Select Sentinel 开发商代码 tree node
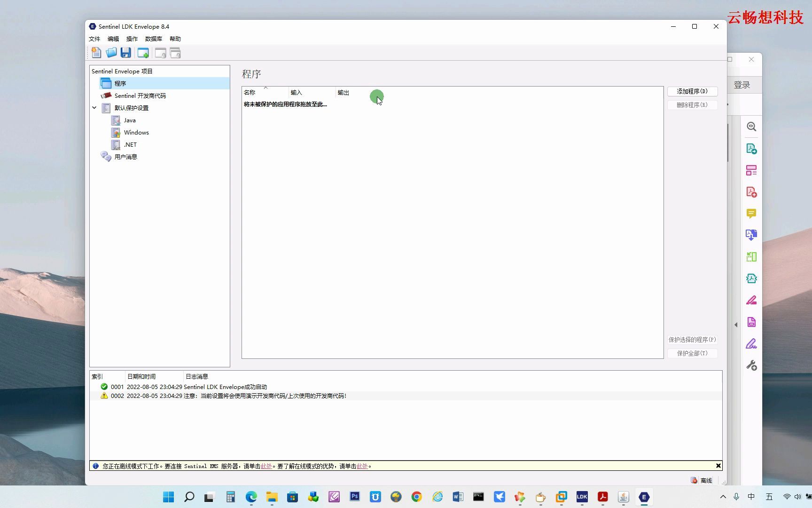 click(140, 95)
